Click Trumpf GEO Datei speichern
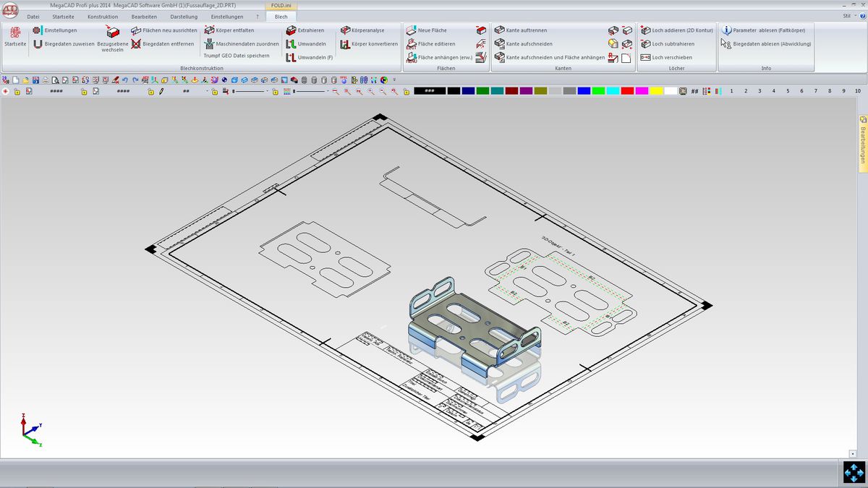Image resolution: width=868 pixels, height=488 pixels. pos(237,56)
